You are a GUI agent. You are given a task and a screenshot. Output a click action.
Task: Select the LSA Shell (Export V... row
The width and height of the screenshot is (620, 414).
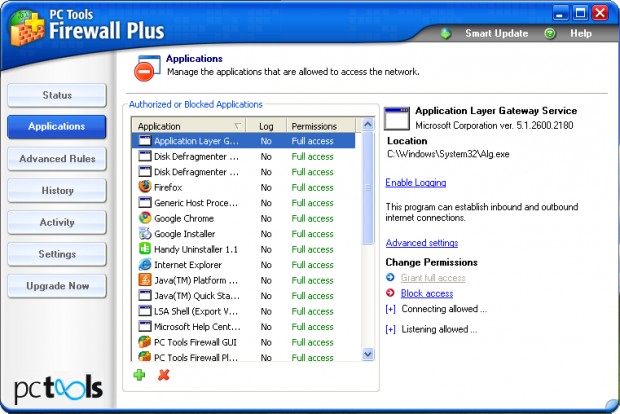pyautogui.click(x=243, y=311)
